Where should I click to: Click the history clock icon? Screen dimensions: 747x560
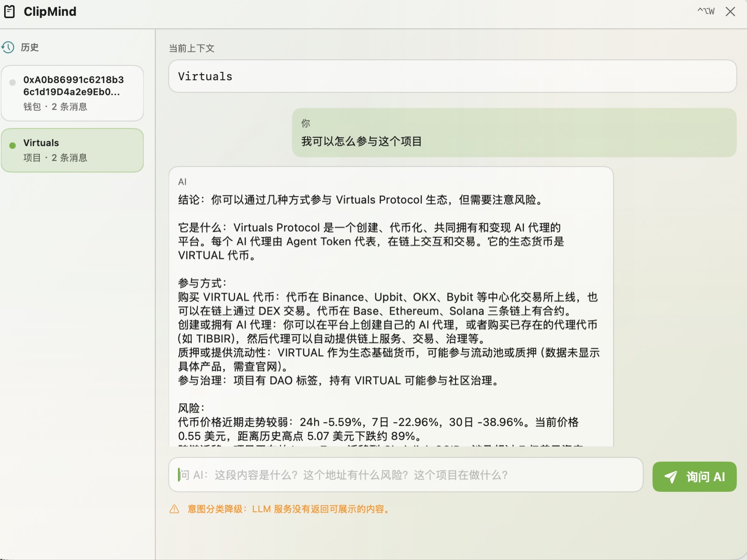coord(8,47)
